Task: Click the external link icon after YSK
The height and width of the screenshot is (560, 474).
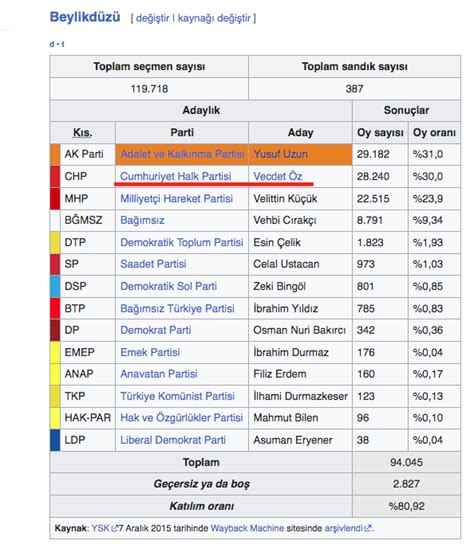Action: tap(114, 529)
